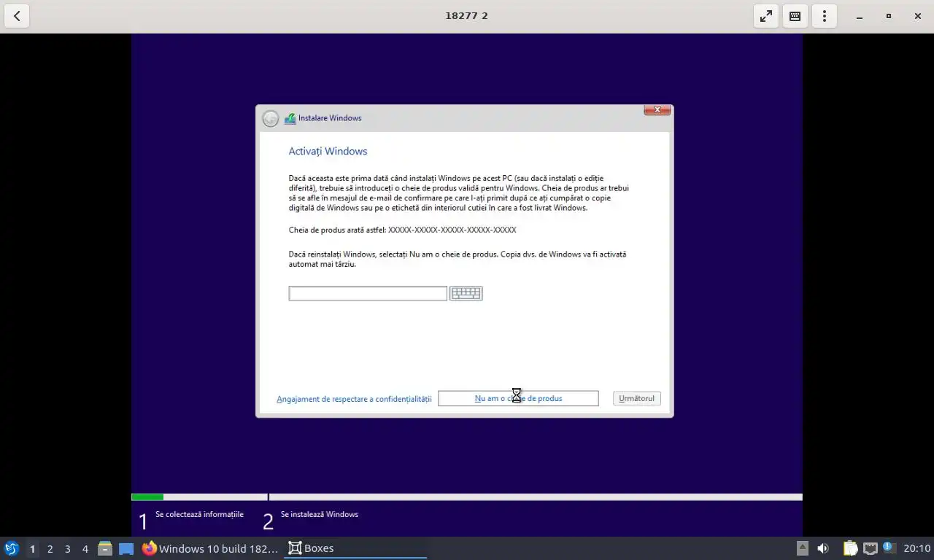Image resolution: width=934 pixels, height=560 pixels.
Task: Open the keyboard shortcuts button in Boxes
Action: pyautogui.click(x=795, y=16)
